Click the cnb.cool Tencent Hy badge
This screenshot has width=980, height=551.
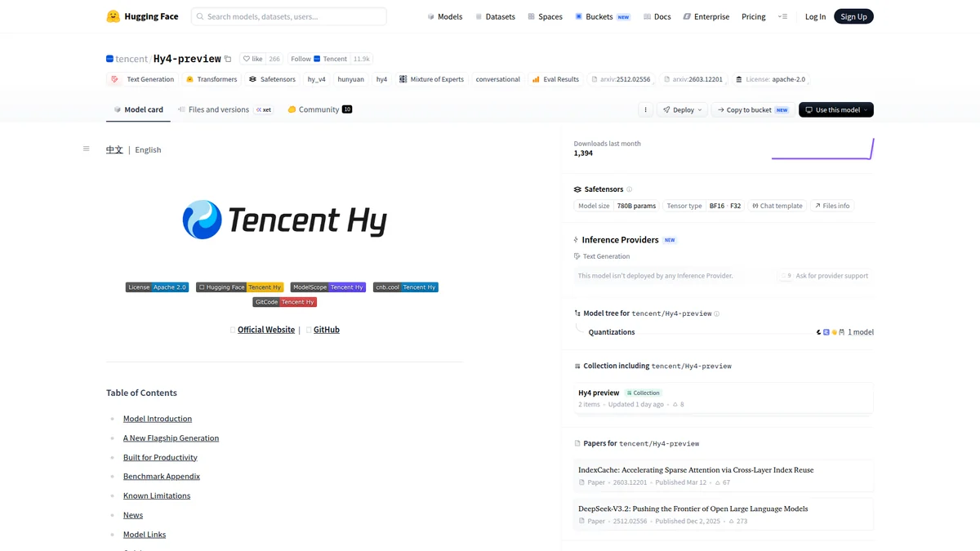(x=406, y=287)
